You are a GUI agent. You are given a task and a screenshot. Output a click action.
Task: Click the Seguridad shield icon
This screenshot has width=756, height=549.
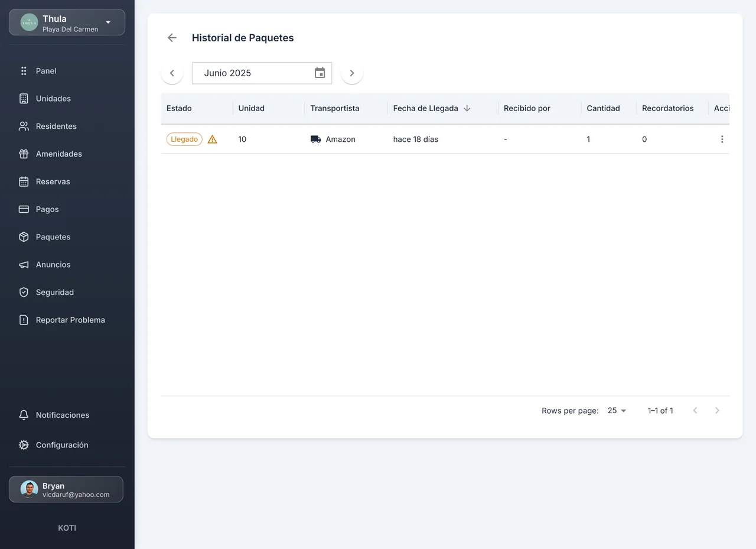point(24,293)
